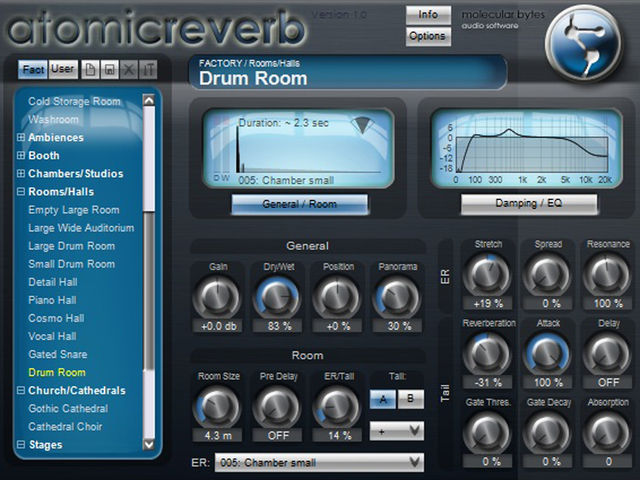640x480 pixels.
Task: Click the new preset page icon
Action: click(90, 69)
